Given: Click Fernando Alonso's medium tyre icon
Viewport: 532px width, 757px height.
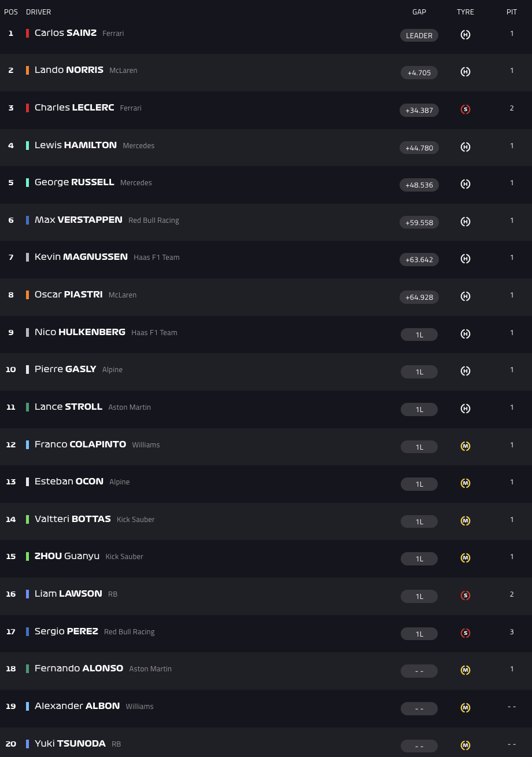Looking at the screenshot, I should click(465, 670).
